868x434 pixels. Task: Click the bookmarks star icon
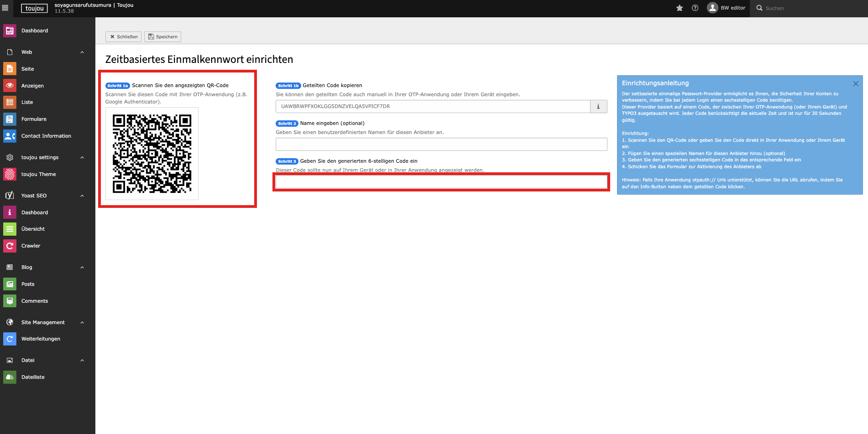pos(680,8)
